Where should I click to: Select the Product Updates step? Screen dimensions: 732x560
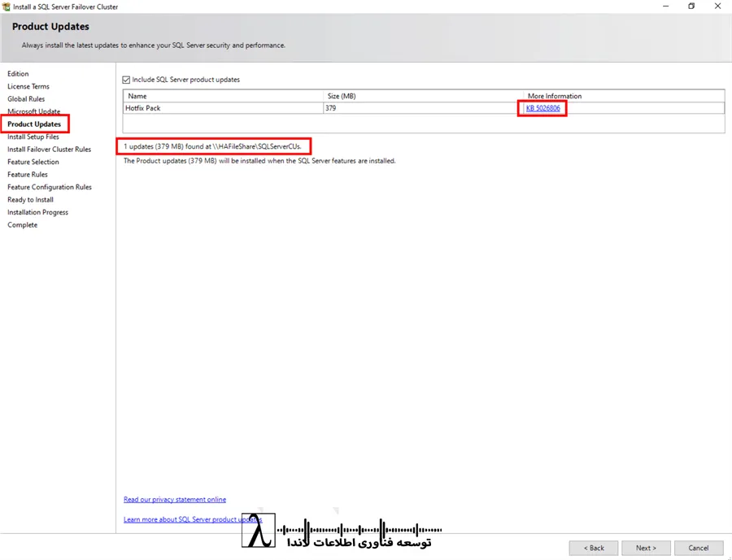34,124
